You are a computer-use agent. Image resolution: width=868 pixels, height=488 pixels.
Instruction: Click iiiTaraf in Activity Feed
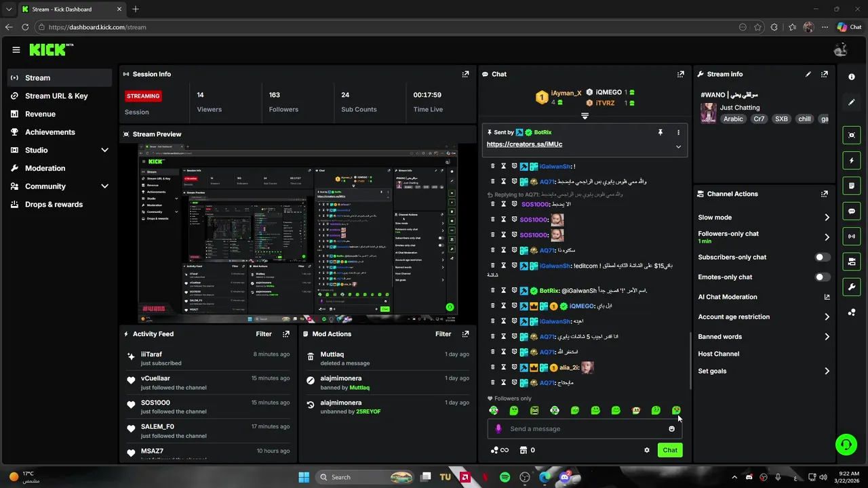(x=151, y=354)
